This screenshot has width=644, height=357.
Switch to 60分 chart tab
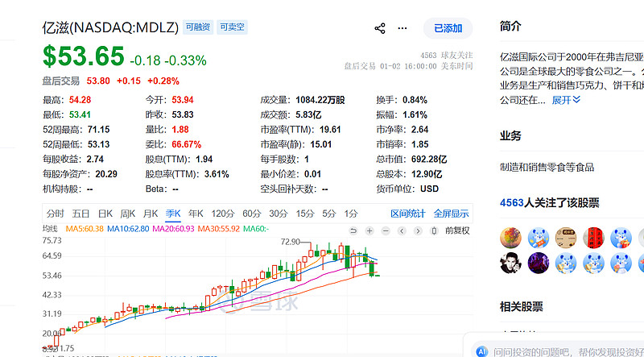[x=252, y=214]
